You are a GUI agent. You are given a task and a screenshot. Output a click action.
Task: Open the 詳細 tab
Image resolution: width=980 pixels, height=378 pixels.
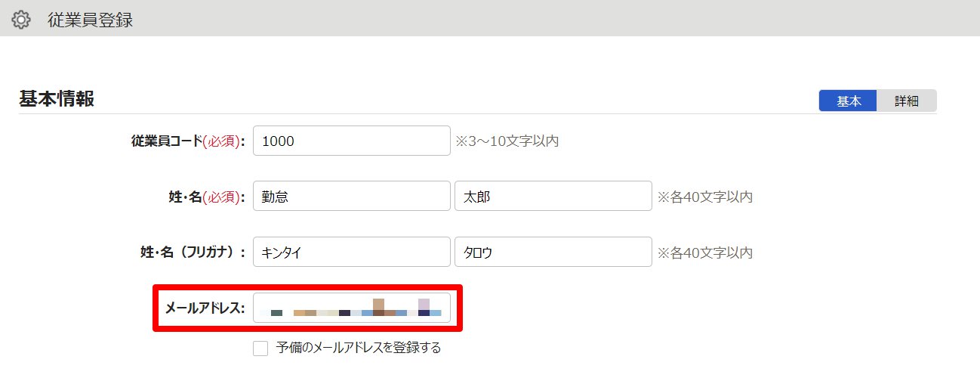tap(906, 101)
